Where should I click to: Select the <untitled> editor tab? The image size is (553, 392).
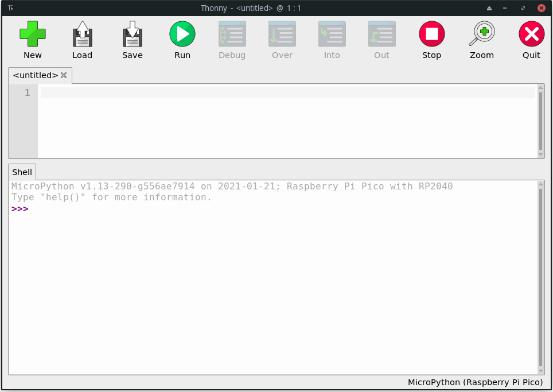click(x=35, y=75)
